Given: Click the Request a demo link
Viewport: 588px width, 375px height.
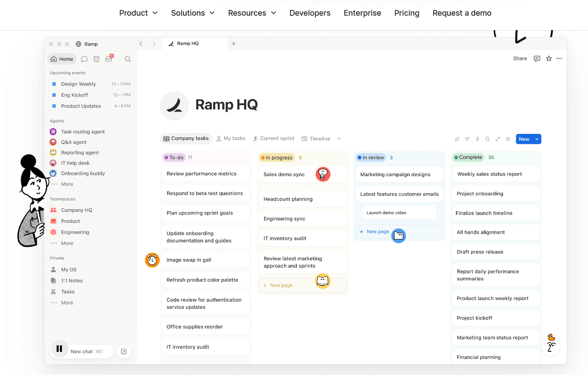Looking at the screenshot, I should pyautogui.click(x=462, y=13).
